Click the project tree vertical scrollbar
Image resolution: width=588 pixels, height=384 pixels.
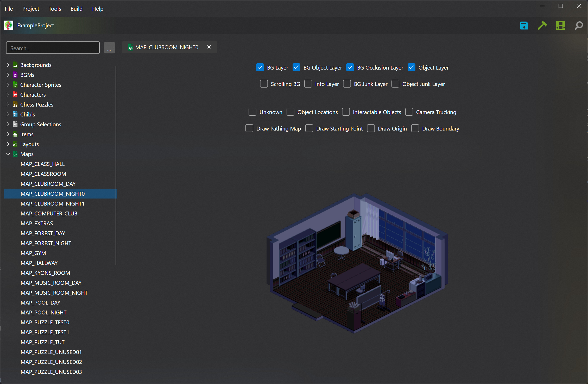click(x=116, y=165)
